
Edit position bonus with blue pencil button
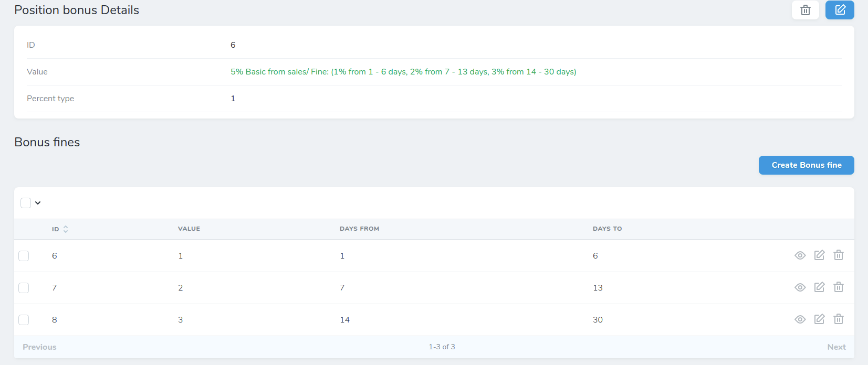(839, 10)
